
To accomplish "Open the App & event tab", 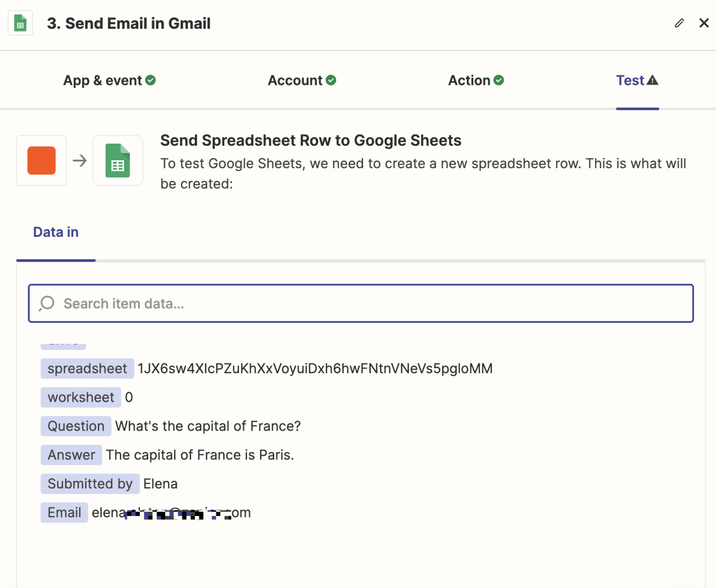I will [109, 80].
